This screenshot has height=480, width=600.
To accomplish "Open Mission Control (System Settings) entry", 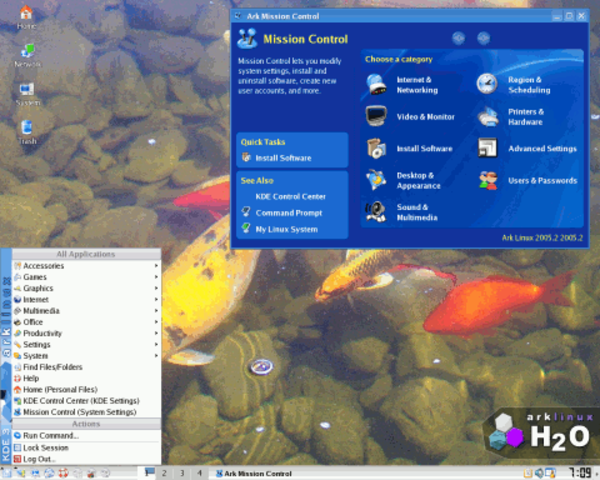I will click(x=86, y=412).
